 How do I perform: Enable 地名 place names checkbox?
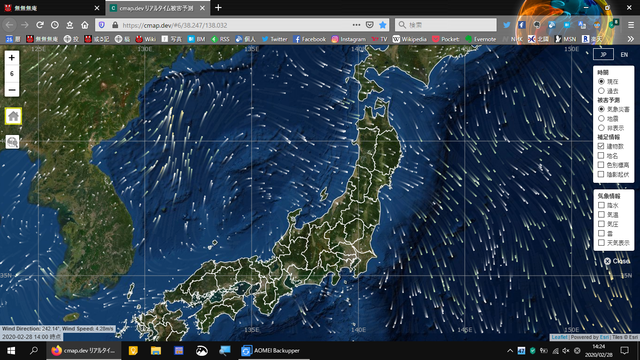pyautogui.click(x=601, y=156)
